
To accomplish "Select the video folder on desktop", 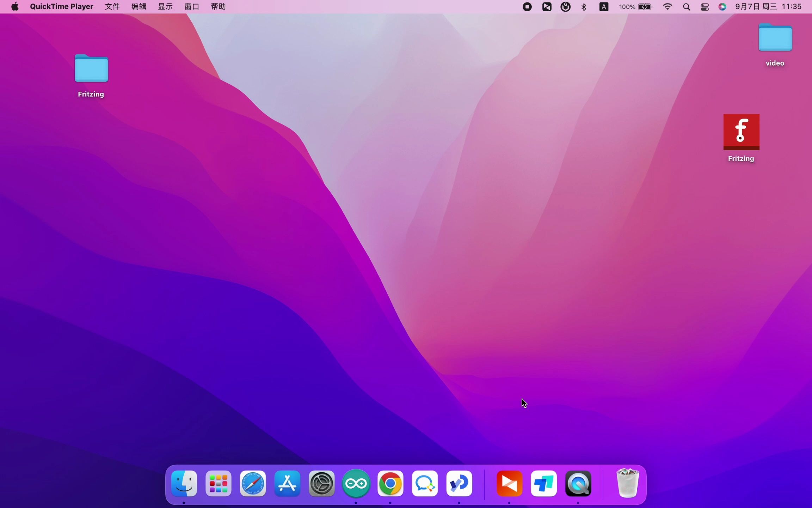I will (x=775, y=38).
